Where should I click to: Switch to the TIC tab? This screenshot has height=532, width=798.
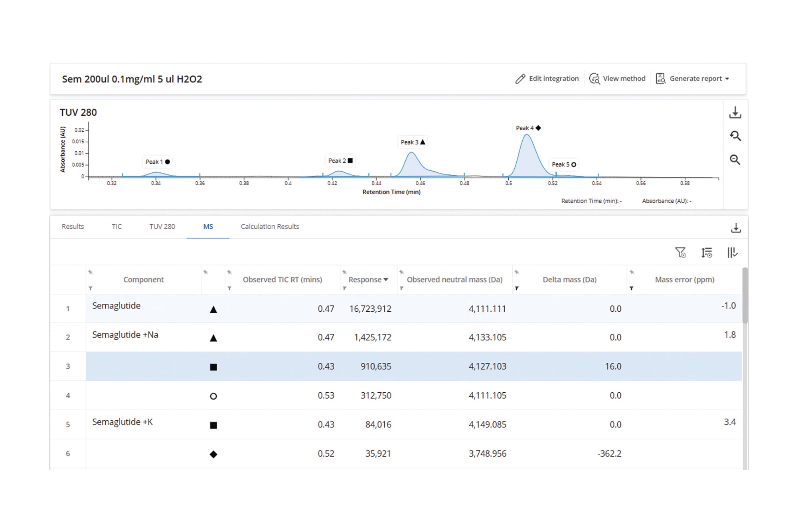pyautogui.click(x=117, y=227)
